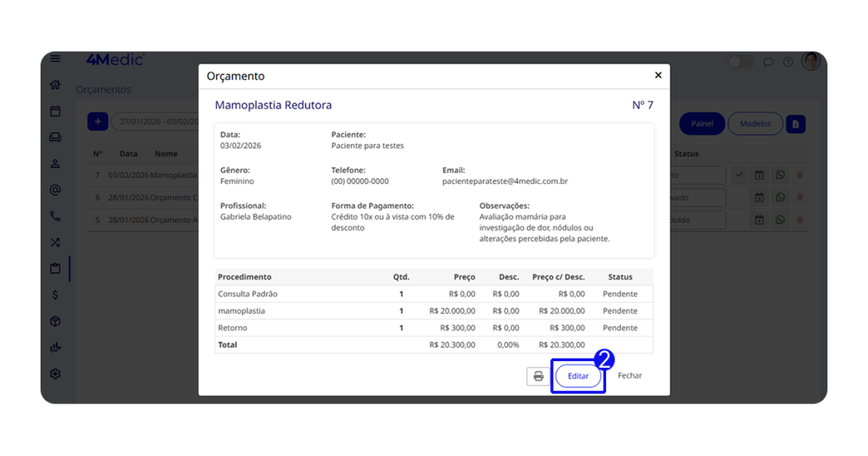Image resolution: width=868 pixels, height=456 pixels.
Task: Open the status dropdown of the second budget row
Action: click(698, 197)
